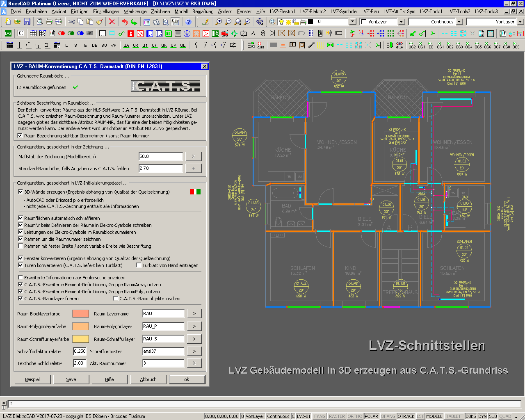
Task: Click the Zoom In magnifier icon
Action: 219,22
